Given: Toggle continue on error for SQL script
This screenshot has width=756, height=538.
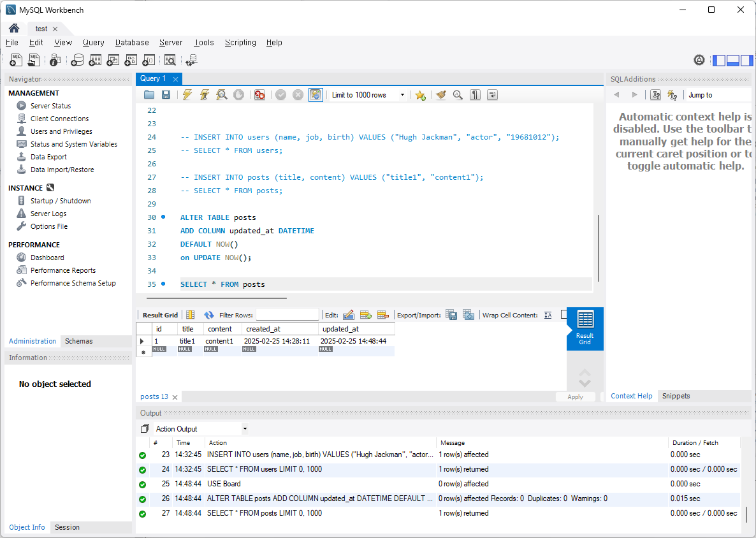Looking at the screenshot, I should tap(260, 95).
